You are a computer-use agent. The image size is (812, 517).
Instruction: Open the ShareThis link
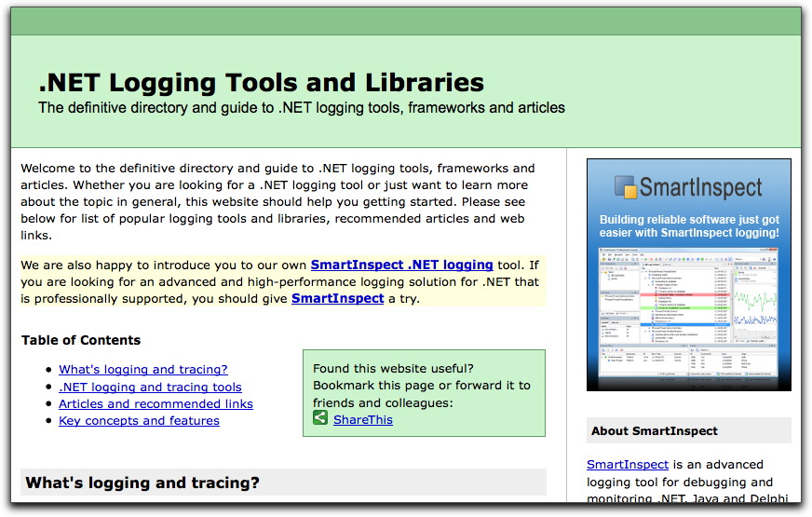point(363,419)
